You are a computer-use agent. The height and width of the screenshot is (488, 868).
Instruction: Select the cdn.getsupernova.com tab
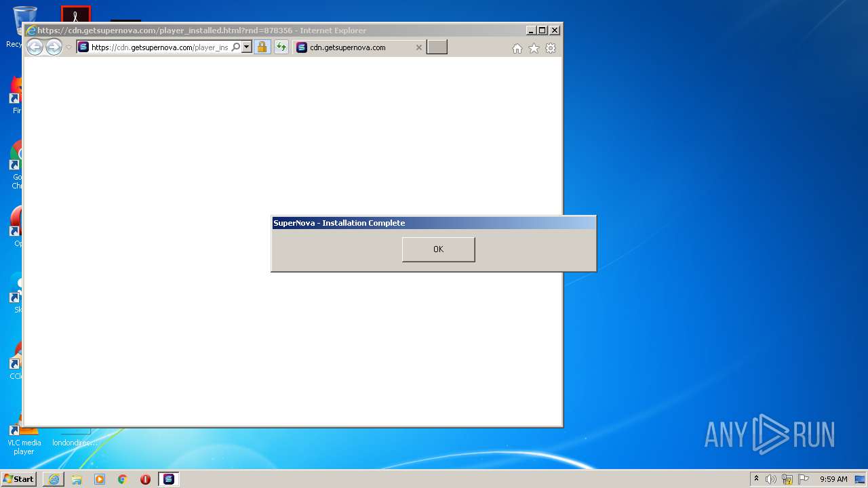click(359, 47)
